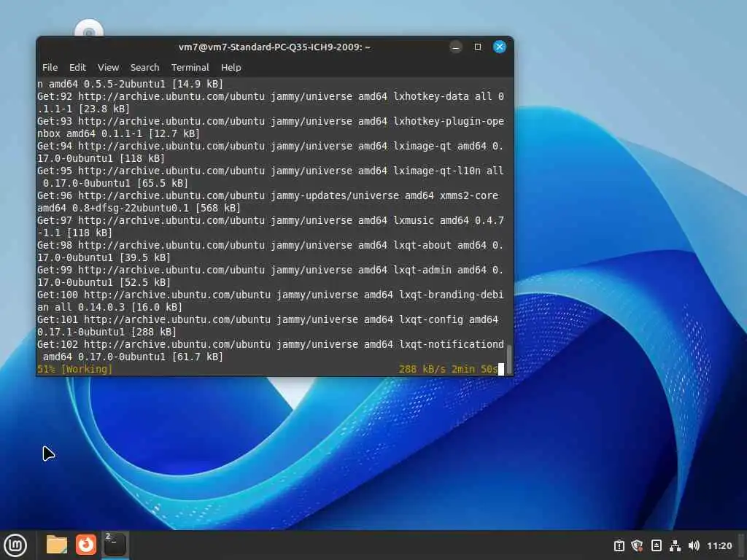Image resolution: width=747 pixels, height=560 pixels.
Task: Click the 'lxqt-config' package name text
Action: click(x=431, y=319)
